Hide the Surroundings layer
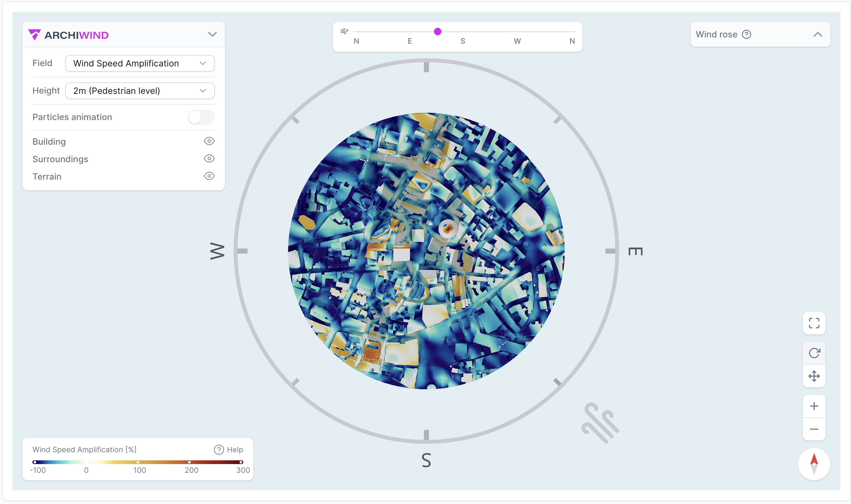The height and width of the screenshot is (504, 851). [x=209, y=159]
